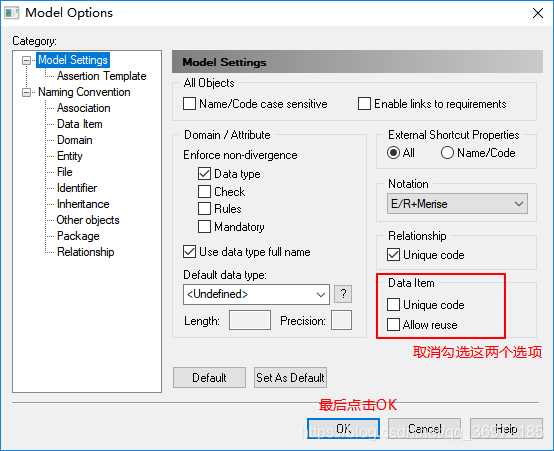The height and width of the screenshot is (451, 554).
Task: Select Relationship in the category tree
Action: pos(86,252)
